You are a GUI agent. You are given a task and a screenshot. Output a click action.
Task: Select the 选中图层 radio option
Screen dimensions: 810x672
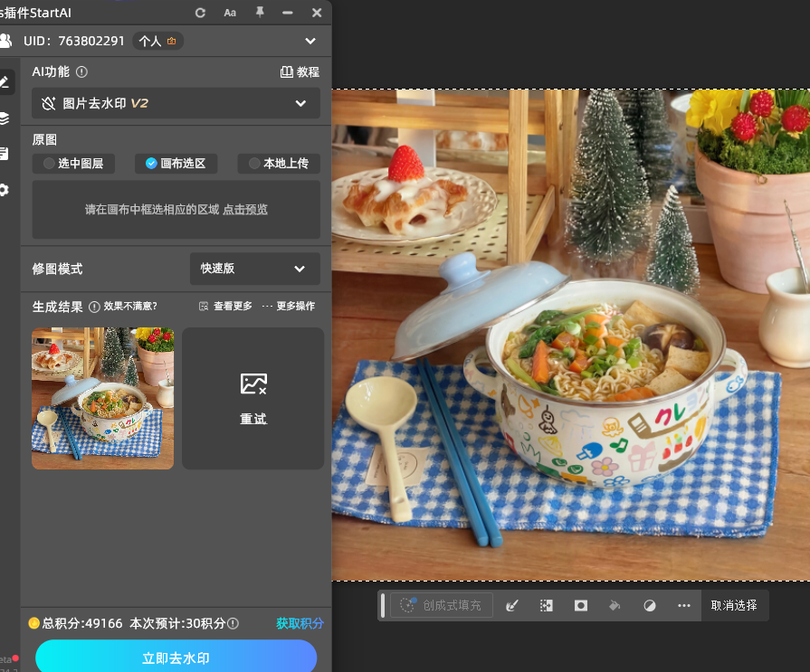tap(73, 164)
